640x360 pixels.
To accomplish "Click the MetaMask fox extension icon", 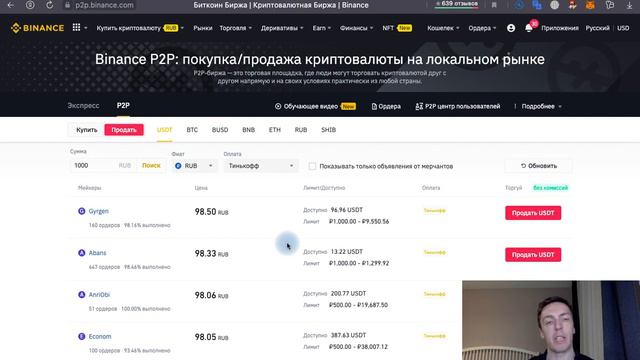I will (x=590, y=5).
